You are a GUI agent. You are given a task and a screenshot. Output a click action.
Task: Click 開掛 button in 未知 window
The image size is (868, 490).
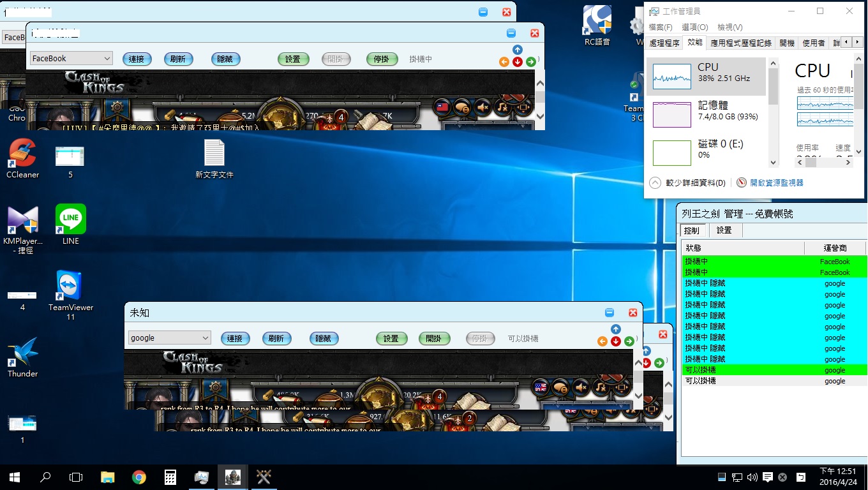(x=434, y=338)
